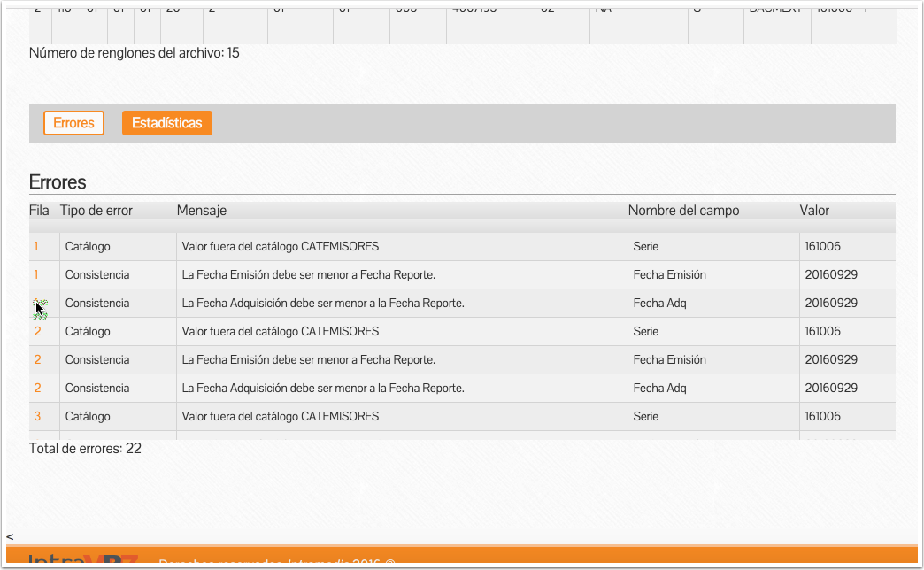Select the Serie field cell in Fila 2

click(x=646, y=332)
